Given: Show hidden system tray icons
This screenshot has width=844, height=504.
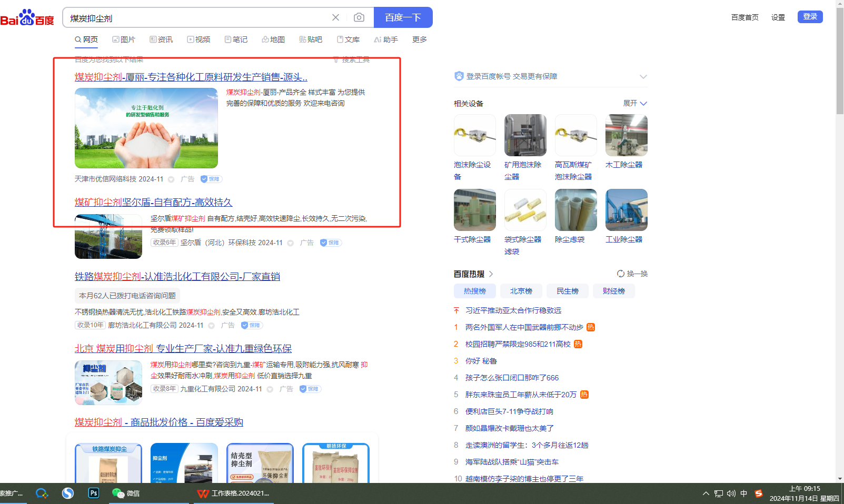Looking at the screenshot, I should point(706,493).
